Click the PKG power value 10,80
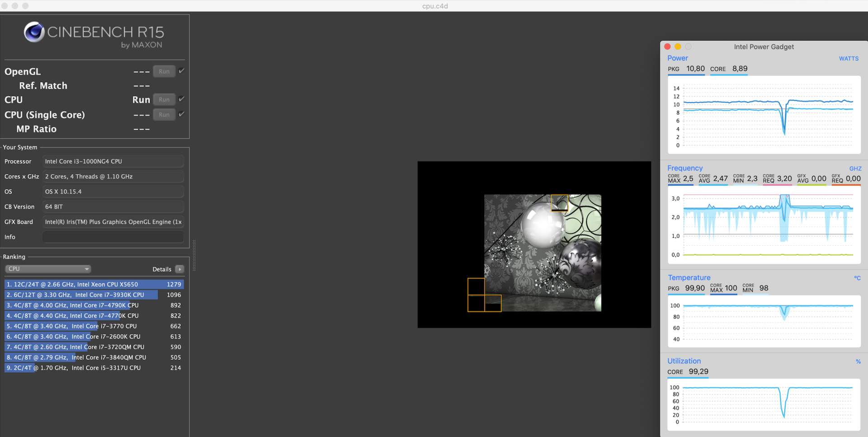This screenshot has height=437, width=868. tap(695, 69)
